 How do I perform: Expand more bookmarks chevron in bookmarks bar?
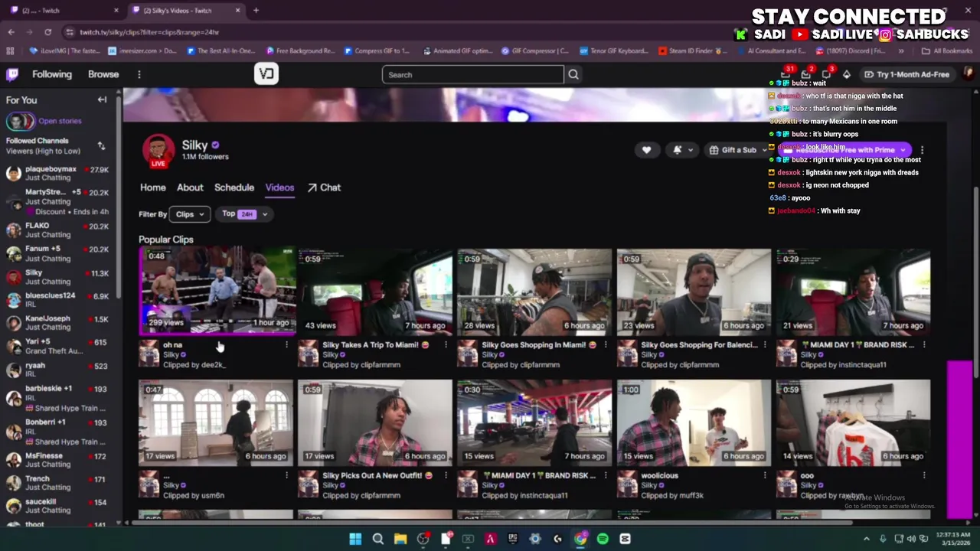pyautogui.click(x=901, y=51)
